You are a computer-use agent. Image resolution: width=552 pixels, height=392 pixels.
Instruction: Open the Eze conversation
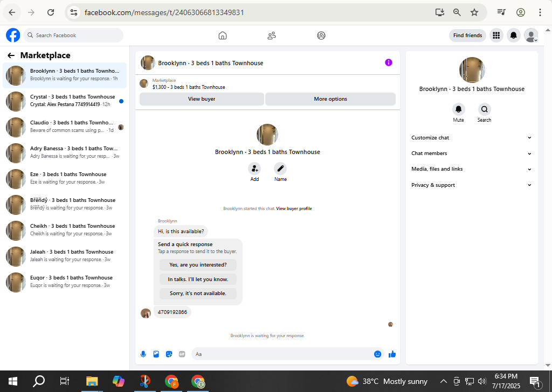point(65,179)
